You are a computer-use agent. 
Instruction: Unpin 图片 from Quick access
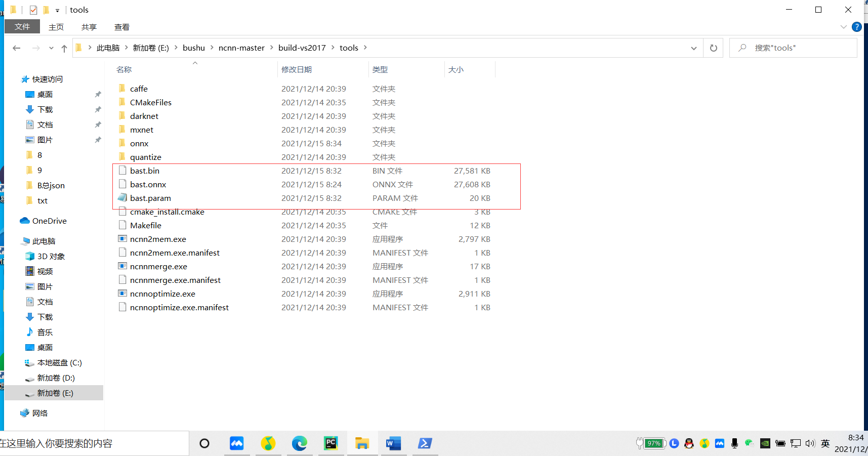98,140
